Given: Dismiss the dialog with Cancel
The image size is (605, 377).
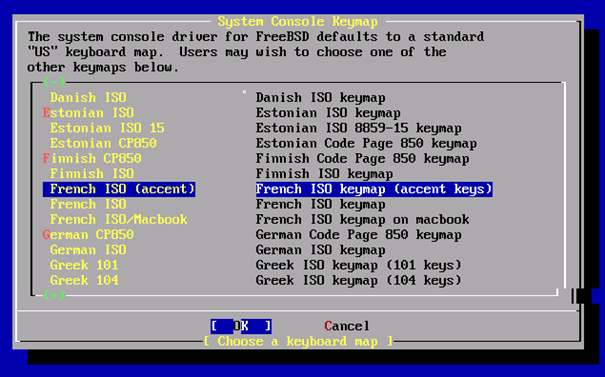Looking at the screenshot, I should pos(347,326).
